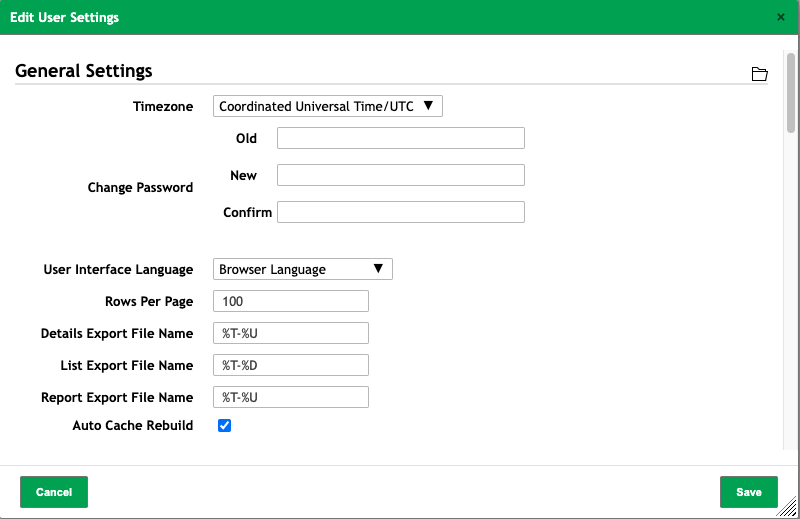Click the Report Export File Name label
The width and height of the screenshot is (800, 519).
tap(117, 397)
